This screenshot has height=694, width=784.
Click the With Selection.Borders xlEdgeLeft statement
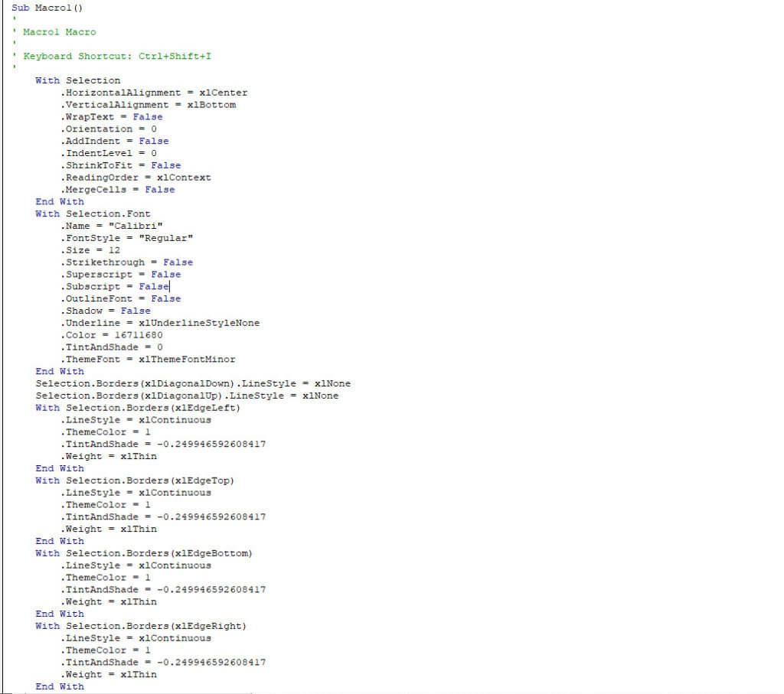tap(138, 407)
